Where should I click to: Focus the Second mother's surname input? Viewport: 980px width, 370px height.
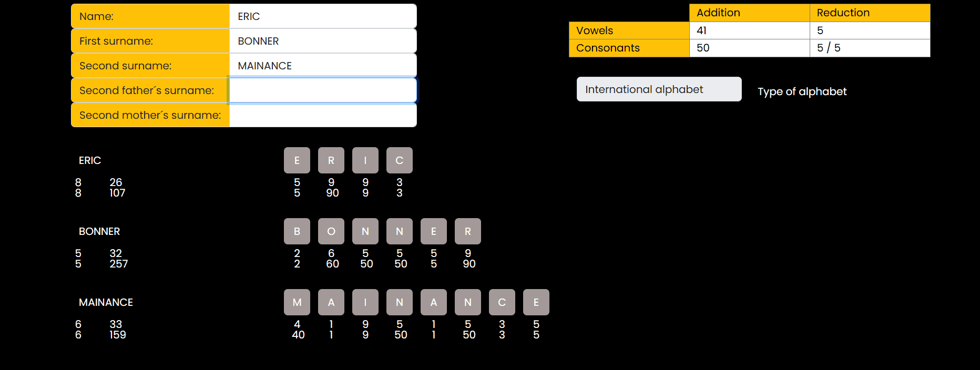click(323, 115)
